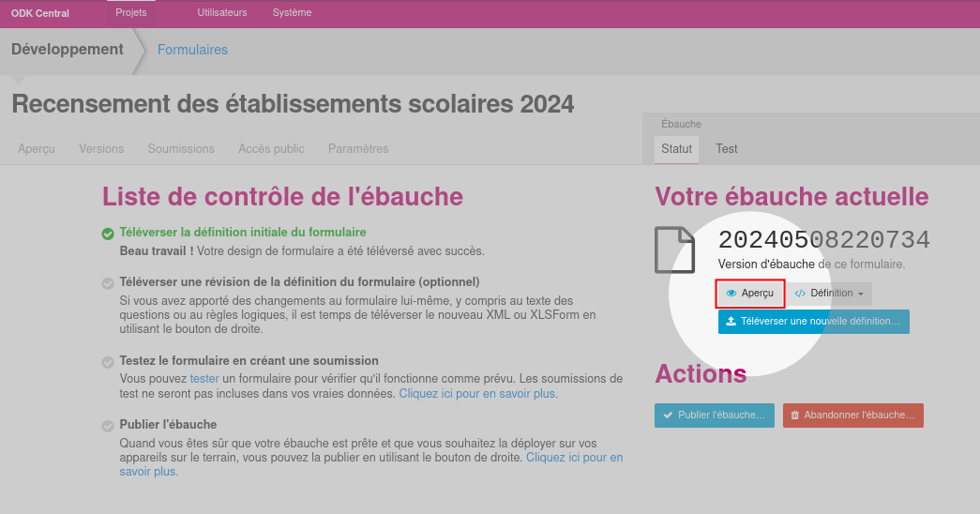Select the Test draft tab

click(726, 149)
